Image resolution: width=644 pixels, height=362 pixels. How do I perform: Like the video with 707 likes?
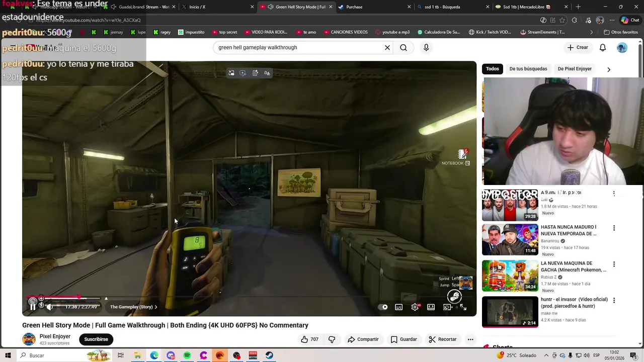309,339
